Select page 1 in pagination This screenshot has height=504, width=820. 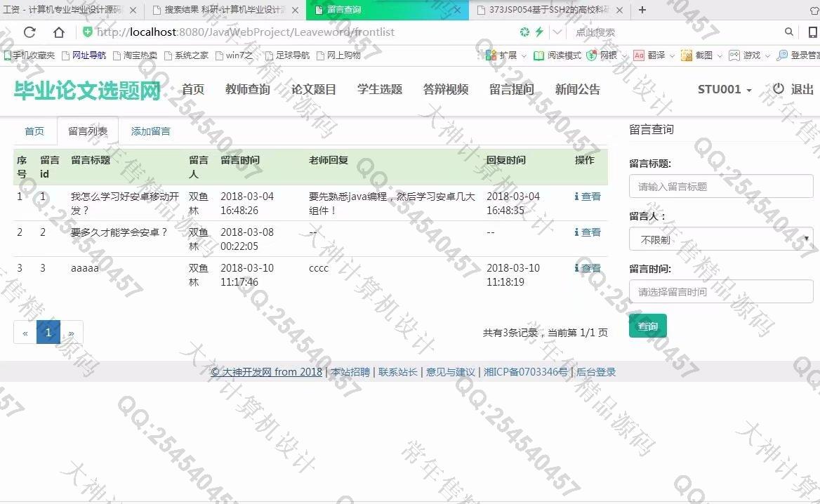48,333
